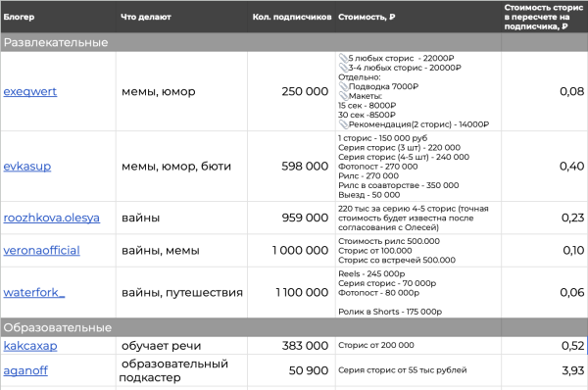Select the 0,10 cost-per-subscriber cell
Screen dimensions: 588x390
[x=544, y=250]
